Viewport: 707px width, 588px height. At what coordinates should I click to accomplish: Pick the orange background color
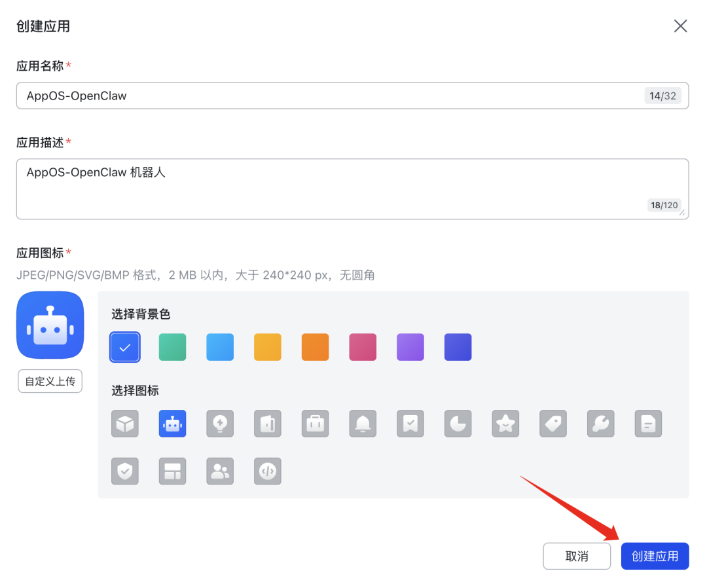click(315, 347)
